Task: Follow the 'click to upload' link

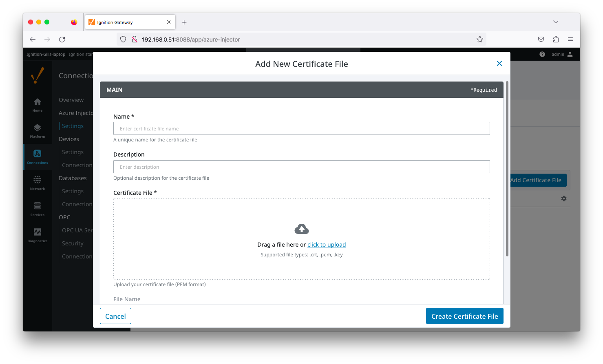Action: 326,245
